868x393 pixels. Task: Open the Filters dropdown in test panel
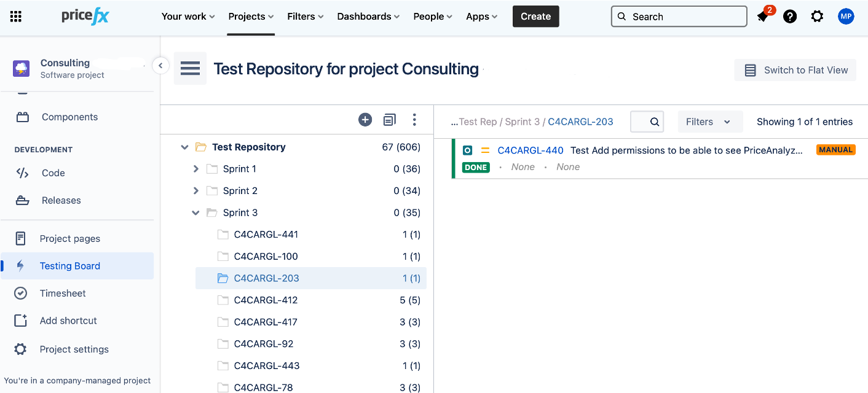click(710, 122)
